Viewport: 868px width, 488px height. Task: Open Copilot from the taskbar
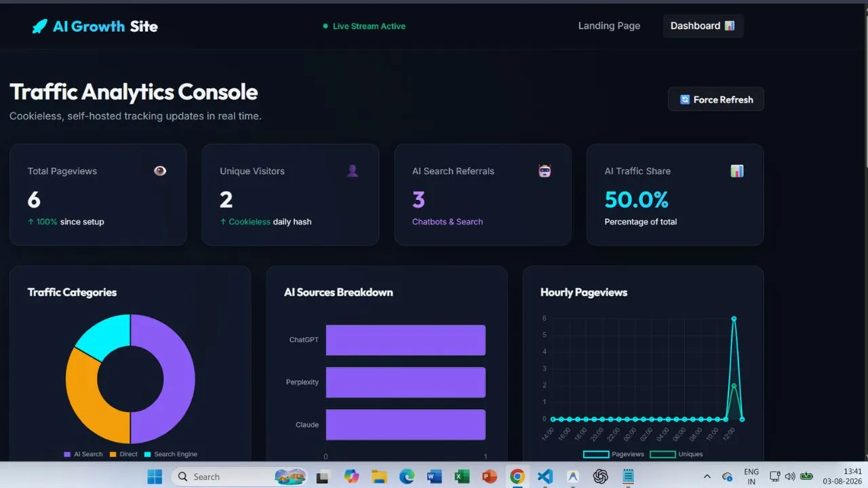[x=351, y=476]
